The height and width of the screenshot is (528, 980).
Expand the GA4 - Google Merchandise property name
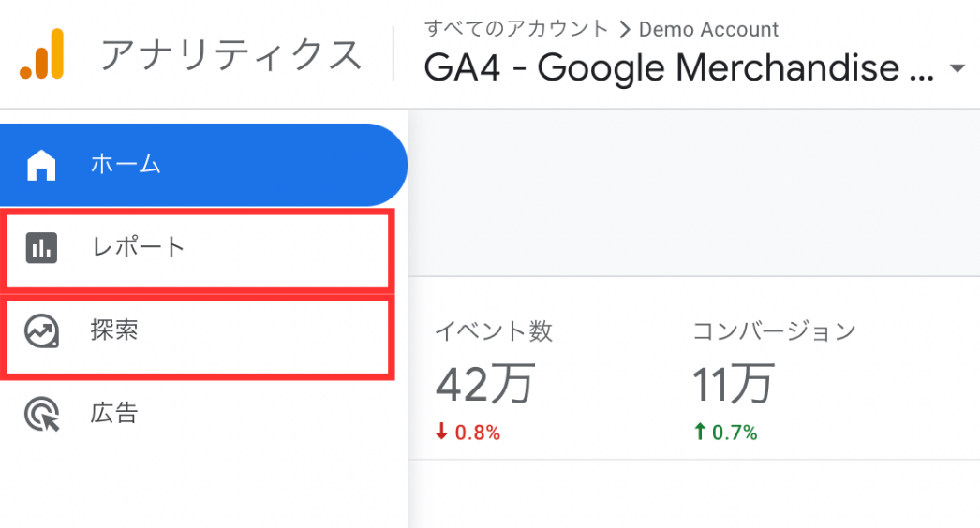[x=678, y=67]
